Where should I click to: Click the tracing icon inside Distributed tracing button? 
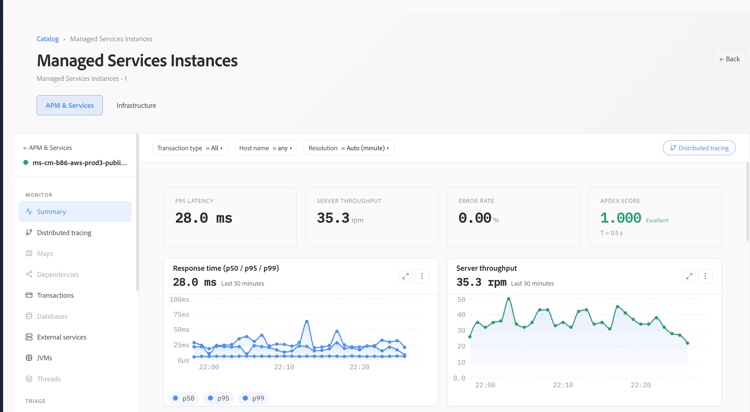[x=673, y=148]
